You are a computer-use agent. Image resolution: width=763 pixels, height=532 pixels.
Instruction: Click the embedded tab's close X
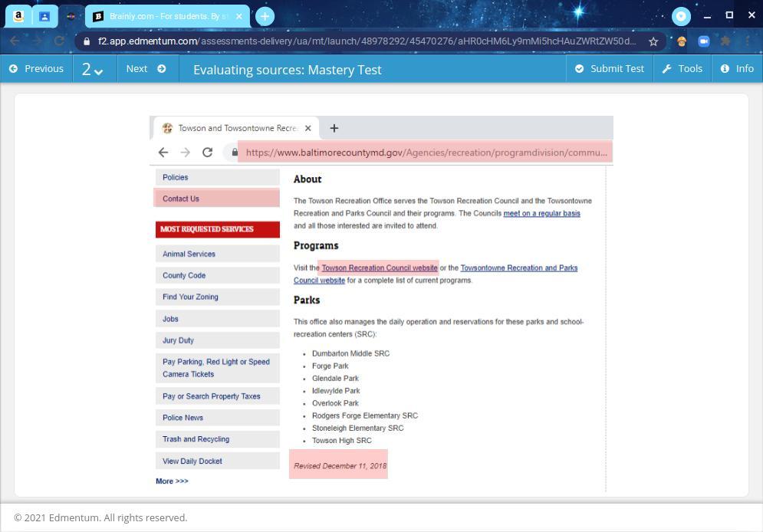pos(308,128)
